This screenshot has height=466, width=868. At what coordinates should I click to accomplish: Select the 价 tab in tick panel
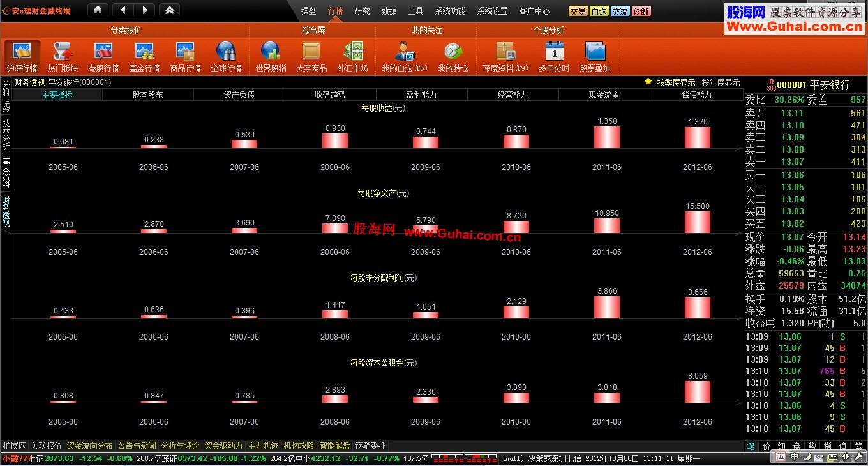[x=767, y=446]
